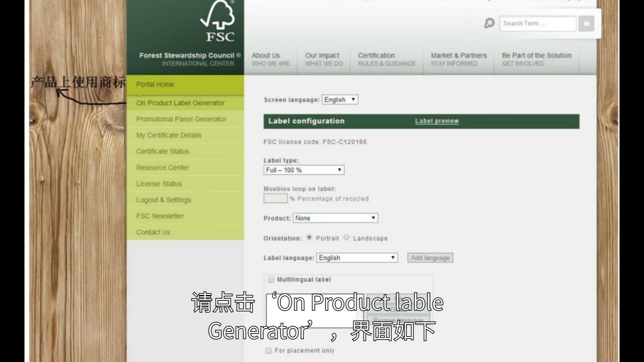Check the 'For placement only' option

click(x=268, y=350)
